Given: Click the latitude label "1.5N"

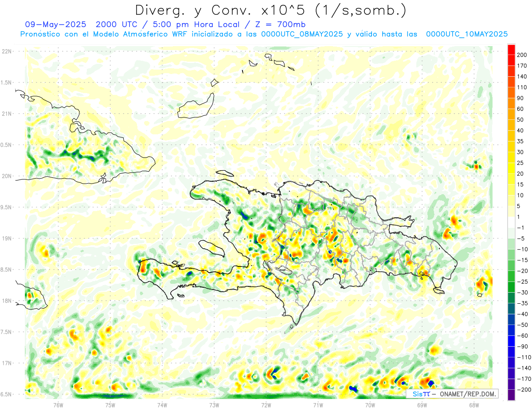Looking at the screenshot, I should pyautogui.click(x=6, y=82).
